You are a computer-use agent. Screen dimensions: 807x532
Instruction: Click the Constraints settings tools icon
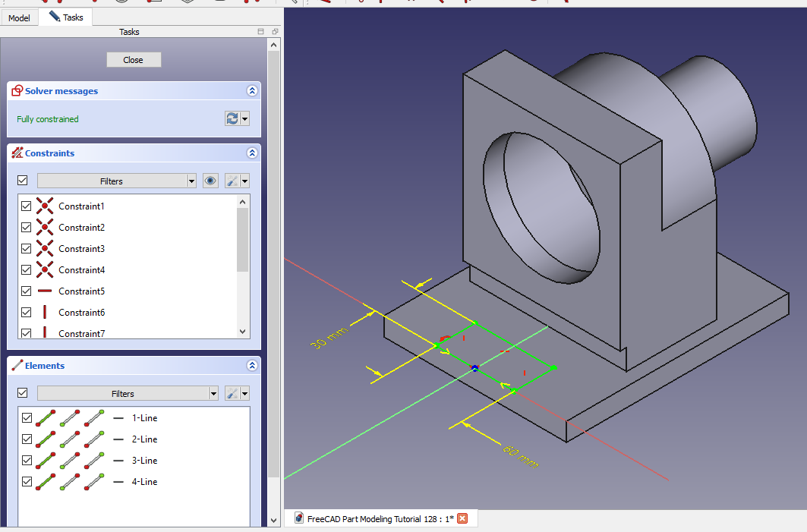[x=233, y=181]
